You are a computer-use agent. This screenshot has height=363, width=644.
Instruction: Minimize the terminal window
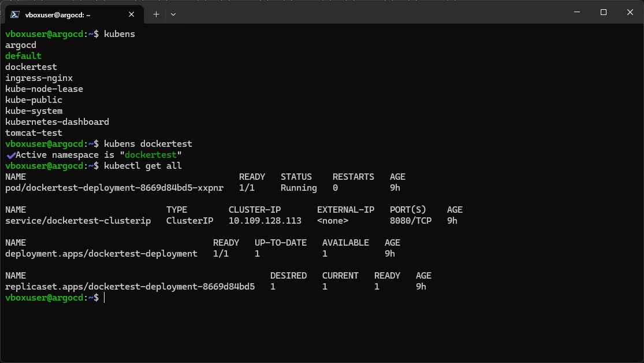click(577, 12)
